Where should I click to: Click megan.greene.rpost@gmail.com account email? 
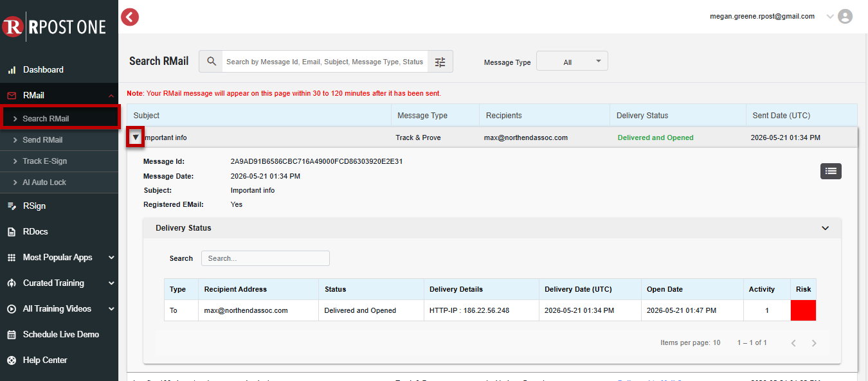click(x=762, y=16)
